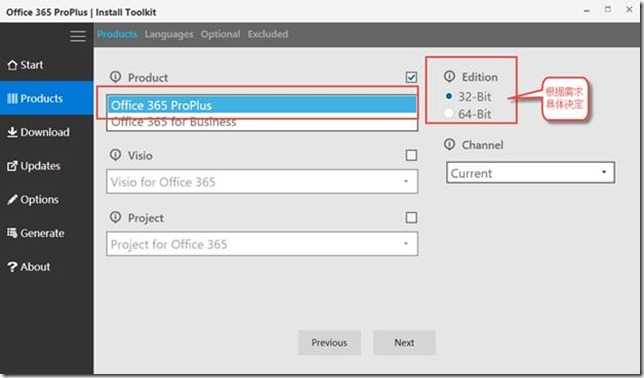Click the info icon beside Edition
The width and height of the screenshot is (644, 378).
(x=450, y=76)
